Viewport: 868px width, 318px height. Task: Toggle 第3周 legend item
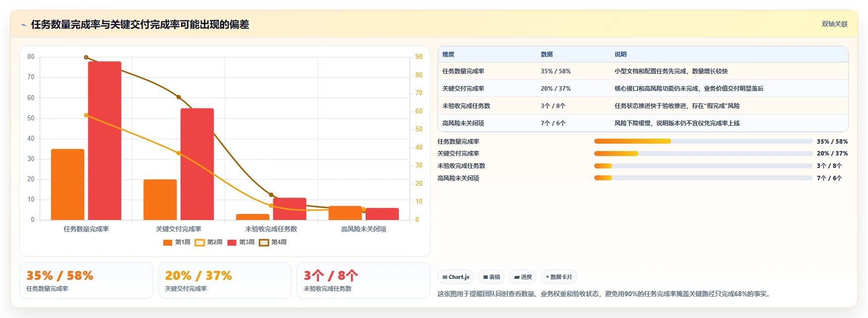241,242
